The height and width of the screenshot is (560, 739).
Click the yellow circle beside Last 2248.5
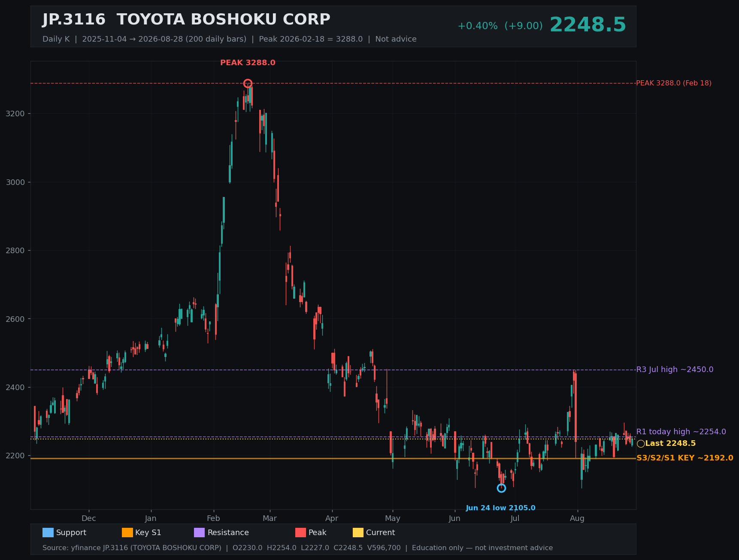point(641,444)
